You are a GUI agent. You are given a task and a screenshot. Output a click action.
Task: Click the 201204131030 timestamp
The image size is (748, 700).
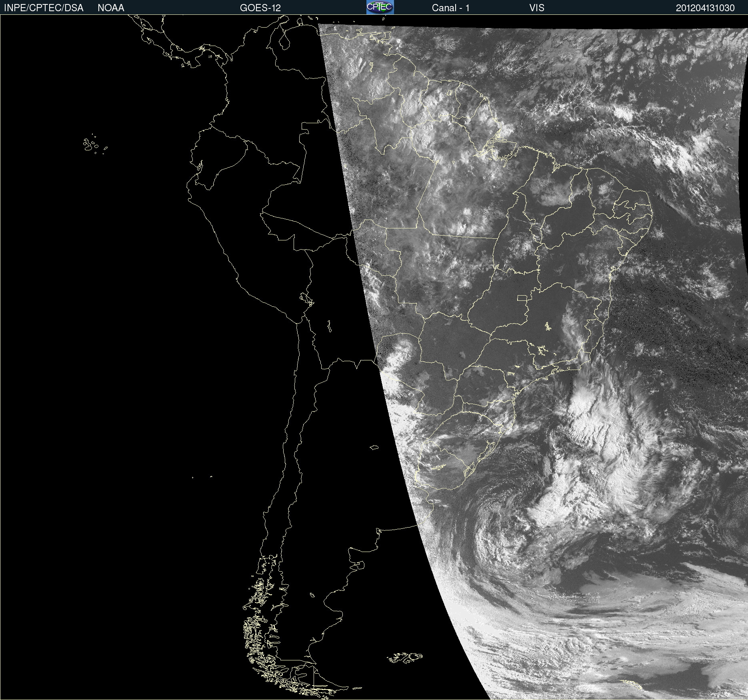point(705,8)
